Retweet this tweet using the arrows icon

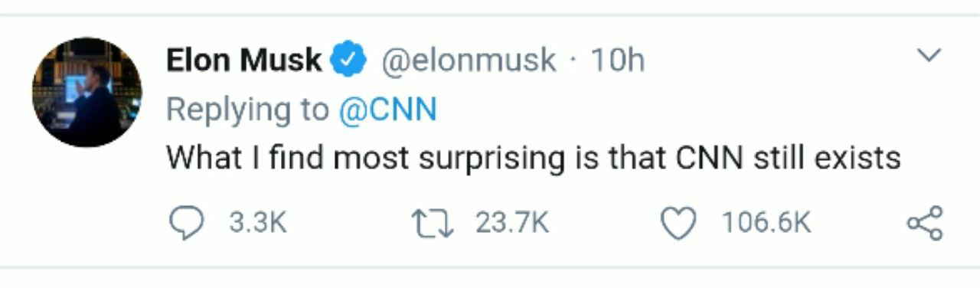tap(433, 223)
